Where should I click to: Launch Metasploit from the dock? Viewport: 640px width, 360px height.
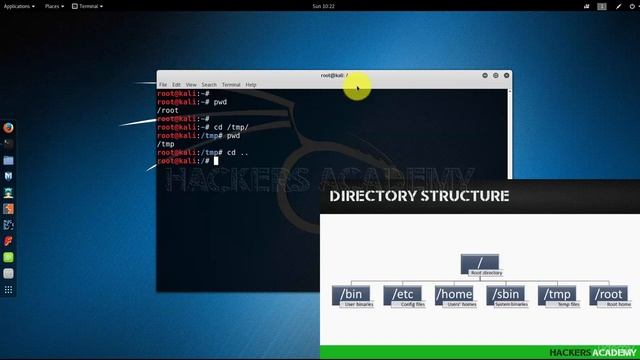(8, 176)
